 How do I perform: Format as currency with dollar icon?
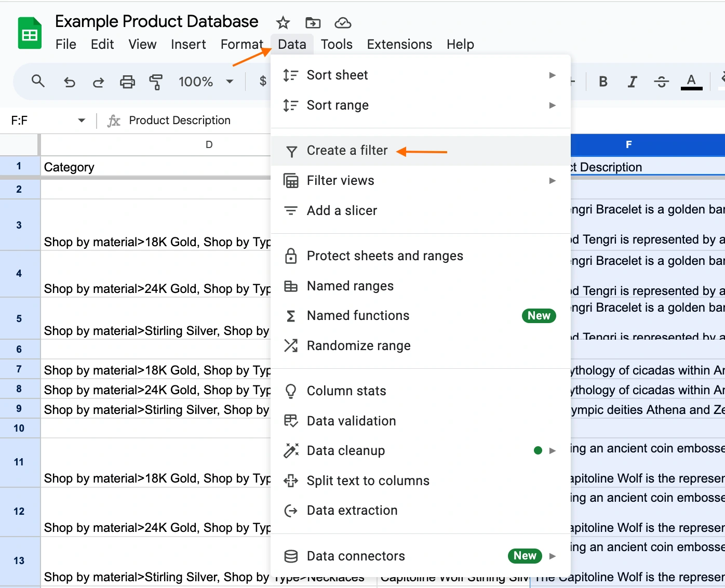click(x=263, y=81)
